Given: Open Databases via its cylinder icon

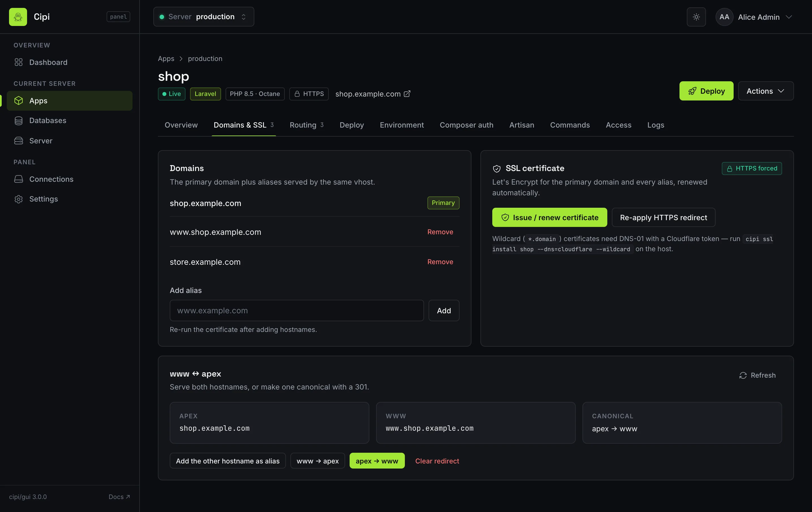Looking at the screenshot, I should click(x=19, y=121).
